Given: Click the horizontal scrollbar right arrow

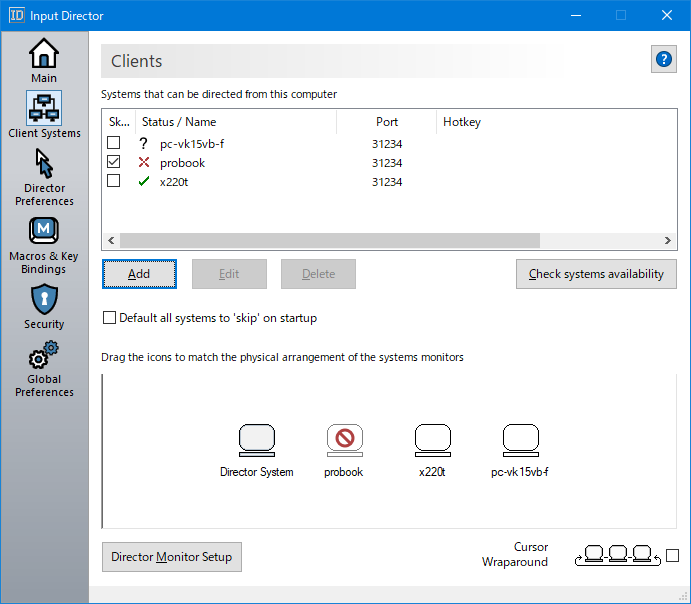Looking at the screenshot, I should coord(670,241).
